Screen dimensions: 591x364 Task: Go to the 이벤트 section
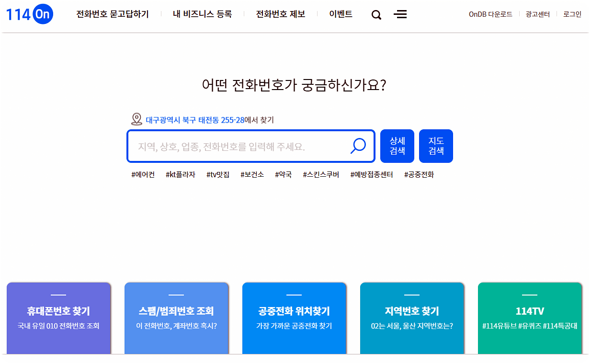340,14
